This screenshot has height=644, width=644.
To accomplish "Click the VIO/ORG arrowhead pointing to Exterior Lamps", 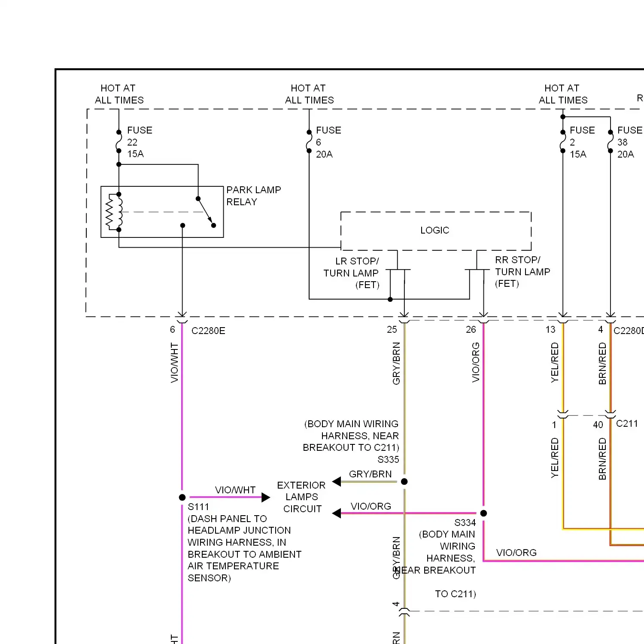I will 337,513.
